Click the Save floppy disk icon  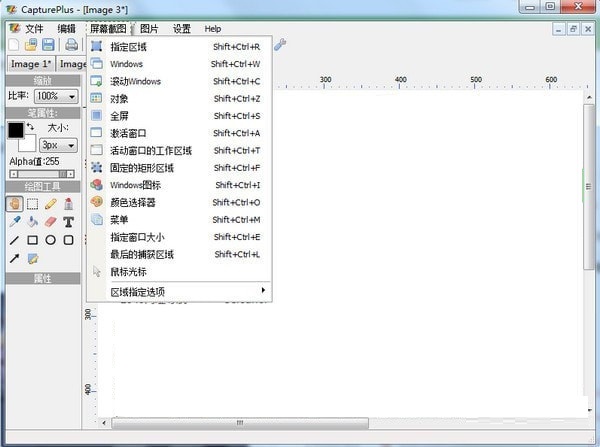48,45
